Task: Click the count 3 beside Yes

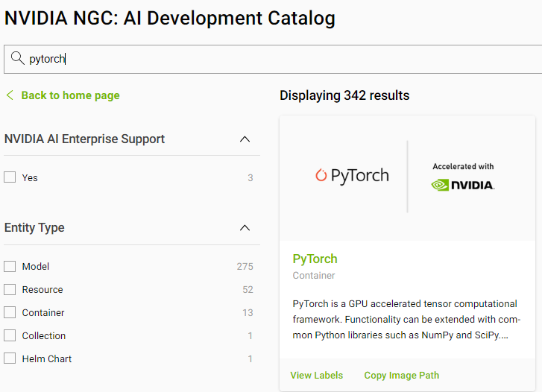Action: [250, 177]
